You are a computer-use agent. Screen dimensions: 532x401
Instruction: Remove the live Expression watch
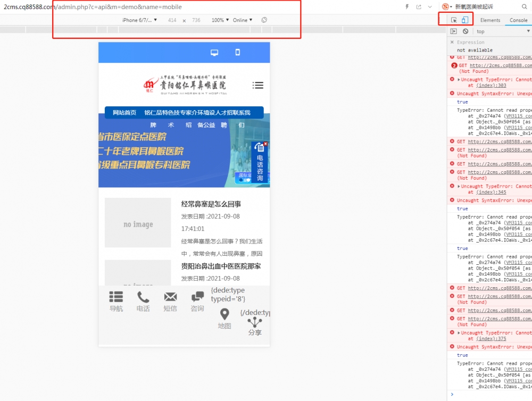coord(452,42)
